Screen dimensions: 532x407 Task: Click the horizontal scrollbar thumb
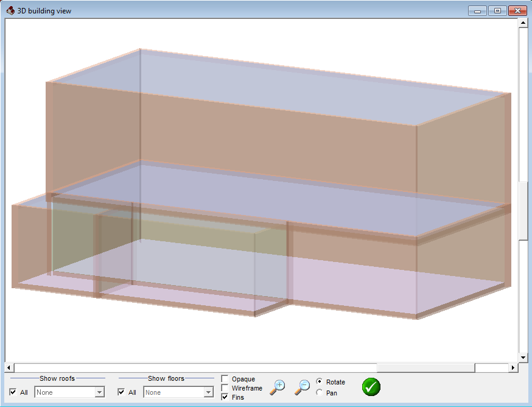(x=426, y=367)
